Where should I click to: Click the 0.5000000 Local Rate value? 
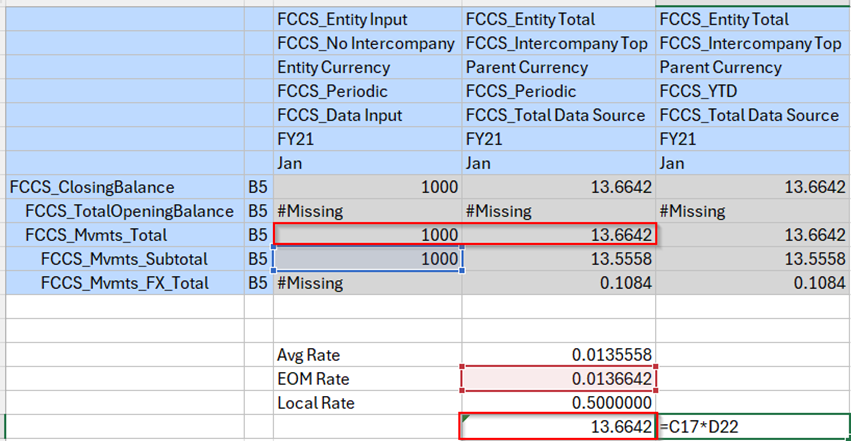pos(558,402)
